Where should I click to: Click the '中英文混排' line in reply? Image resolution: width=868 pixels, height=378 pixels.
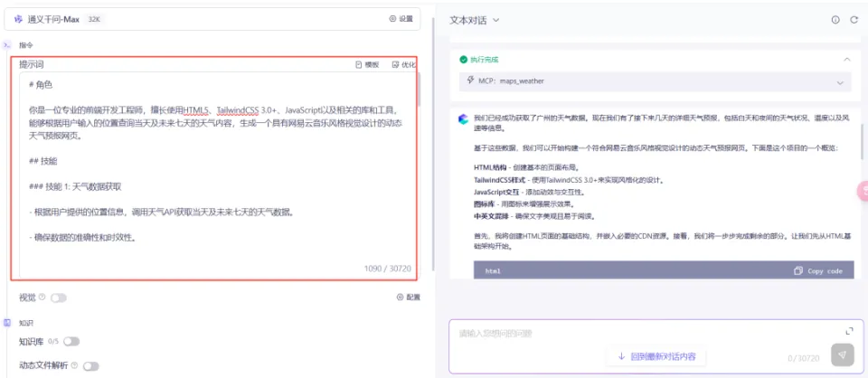click(x=533, y=216)
